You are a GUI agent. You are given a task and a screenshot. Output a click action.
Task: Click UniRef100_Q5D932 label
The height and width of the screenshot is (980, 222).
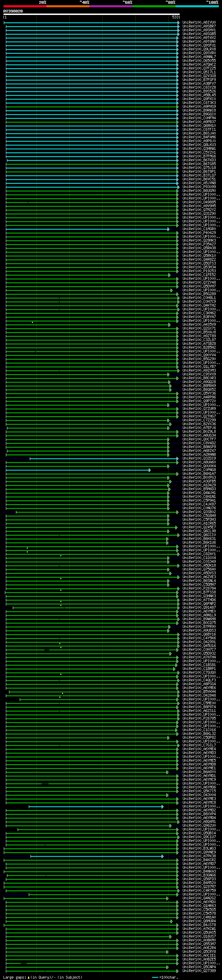[x=199, y=653]
